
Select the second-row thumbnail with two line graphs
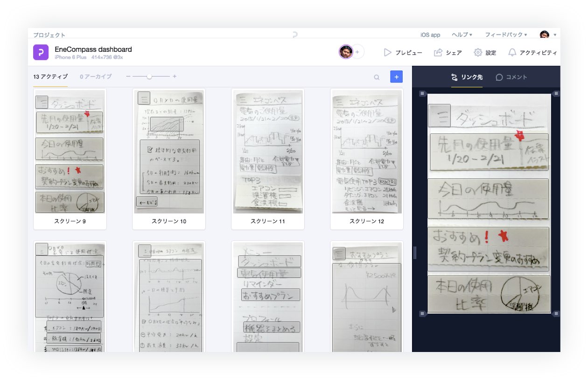(169, 297)
